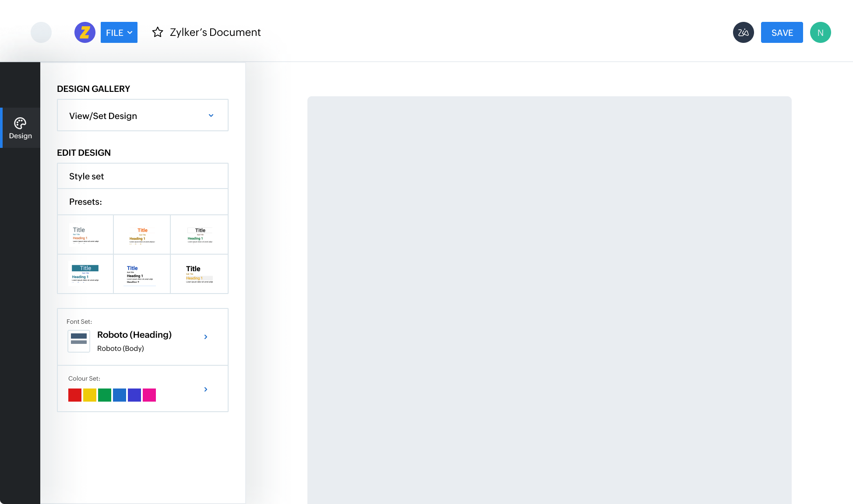Click the red colour swatch
This screenshot has width=853, height=504.
(75, 395)
